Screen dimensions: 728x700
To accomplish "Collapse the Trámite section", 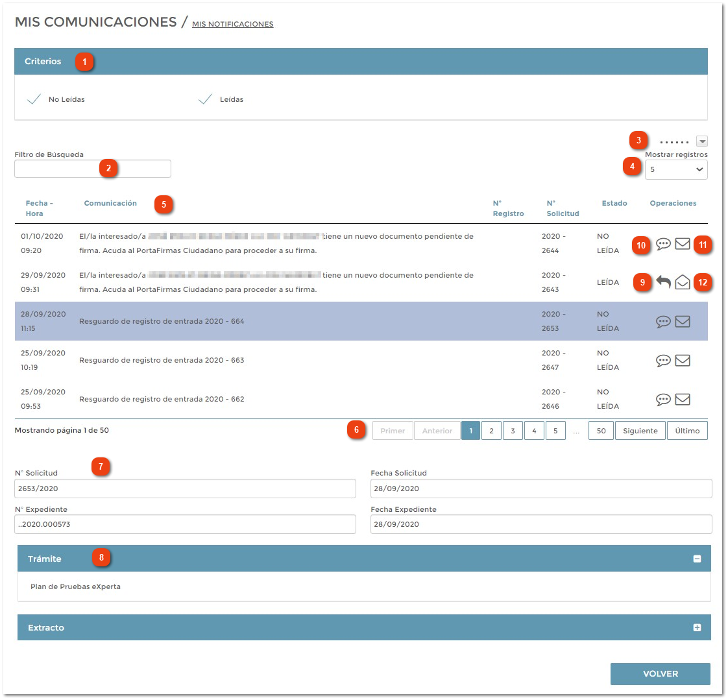I will [x=697, y=559].
